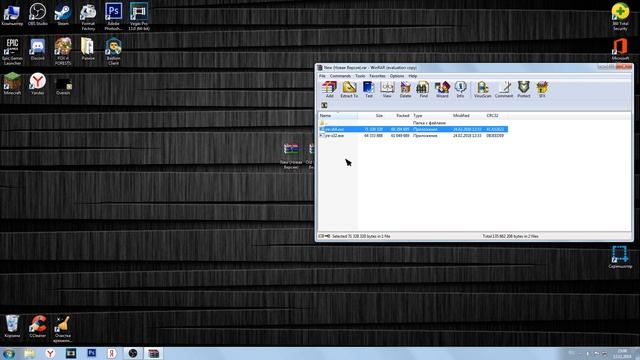Open the Tools menu
Screen dimensions: 640x360
(360, 76)
